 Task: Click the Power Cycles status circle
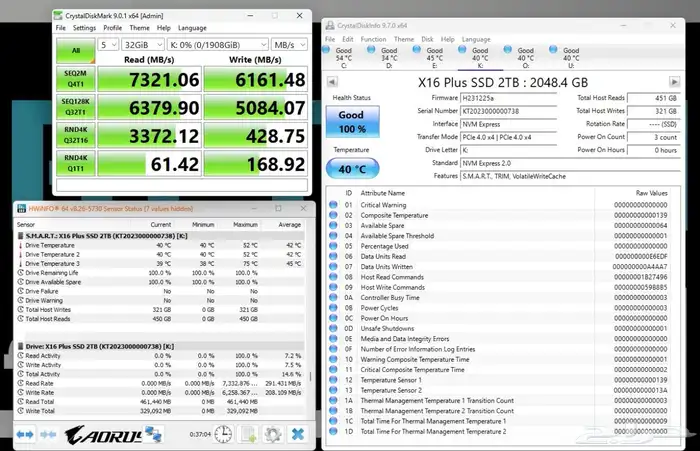(x=333, y=308)
